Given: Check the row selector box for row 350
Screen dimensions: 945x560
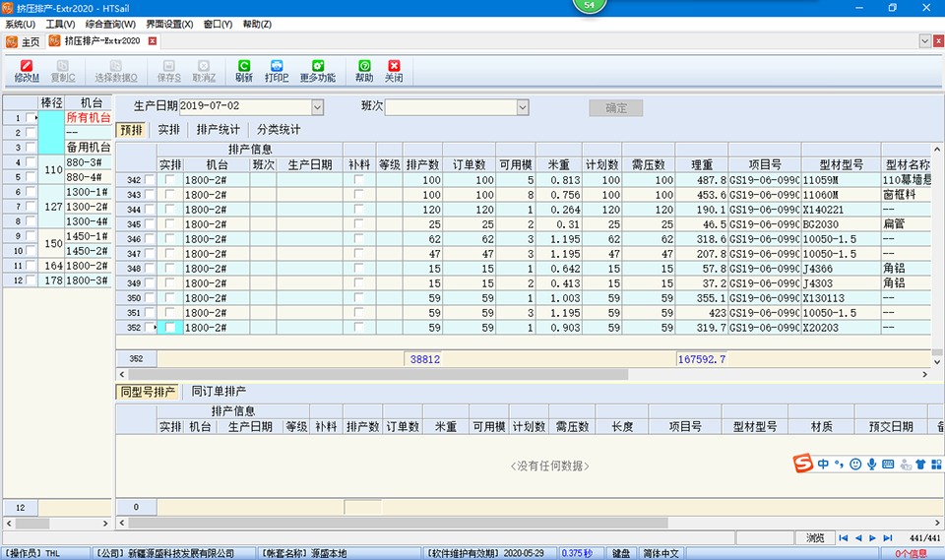Looking at the screenshot, I should click(x=149, y=298).
